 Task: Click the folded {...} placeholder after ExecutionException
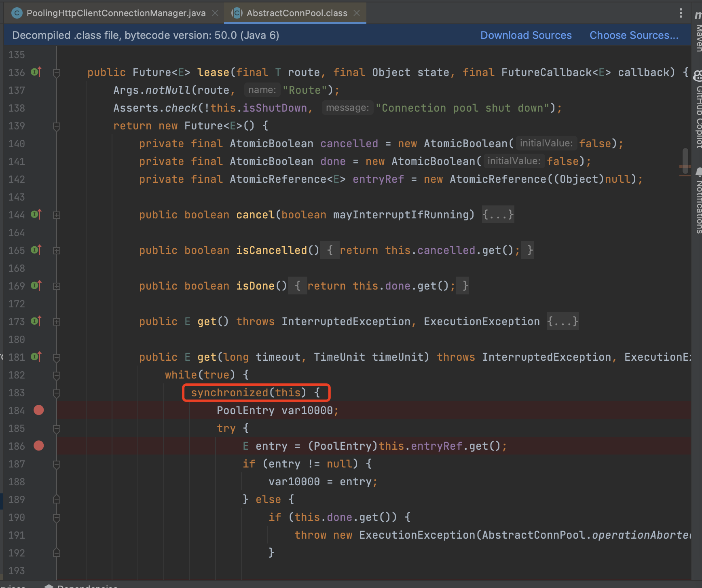point(562,321)
